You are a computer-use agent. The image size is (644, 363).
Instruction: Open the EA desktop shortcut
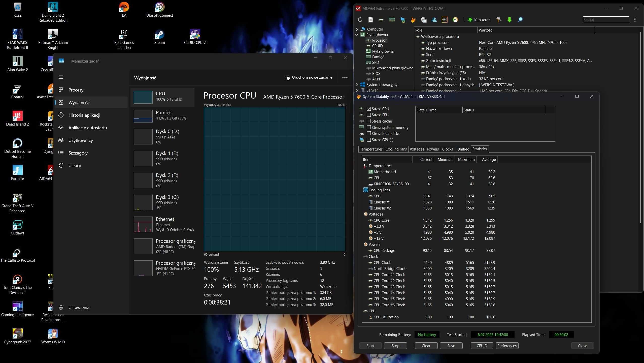click(x=124, y=10)
